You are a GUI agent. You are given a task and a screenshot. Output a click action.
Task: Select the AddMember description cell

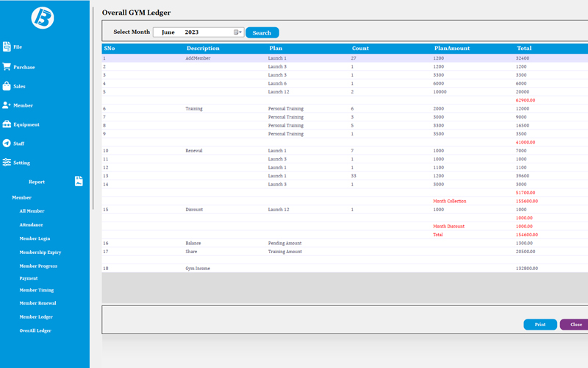[198, 58]
